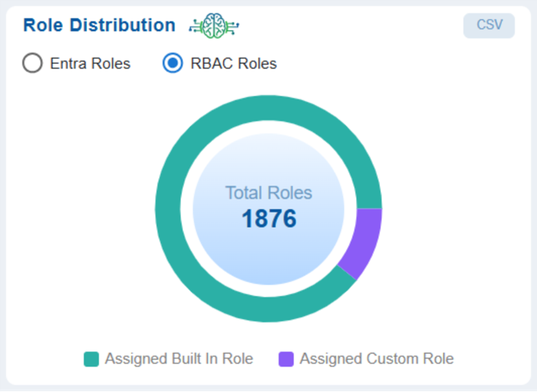This screenshot has height=392, width=537.
Task: Toggle the teal legend square for Built In
Action: click(x=92, y=359)
